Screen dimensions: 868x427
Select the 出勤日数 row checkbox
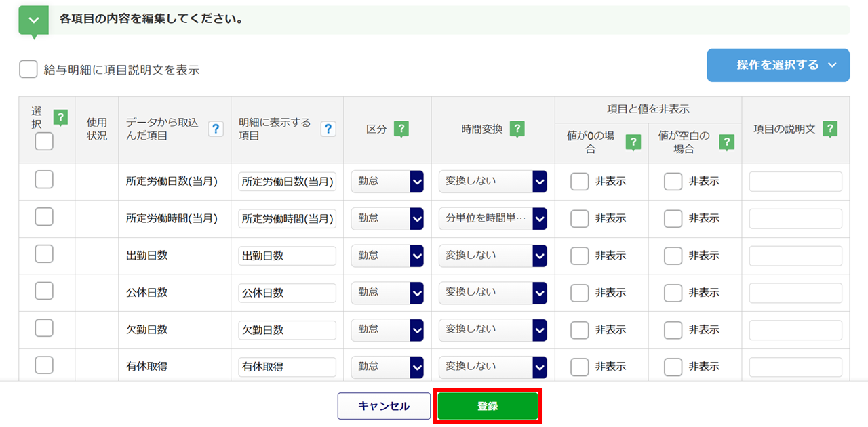[x=44, y=253]
